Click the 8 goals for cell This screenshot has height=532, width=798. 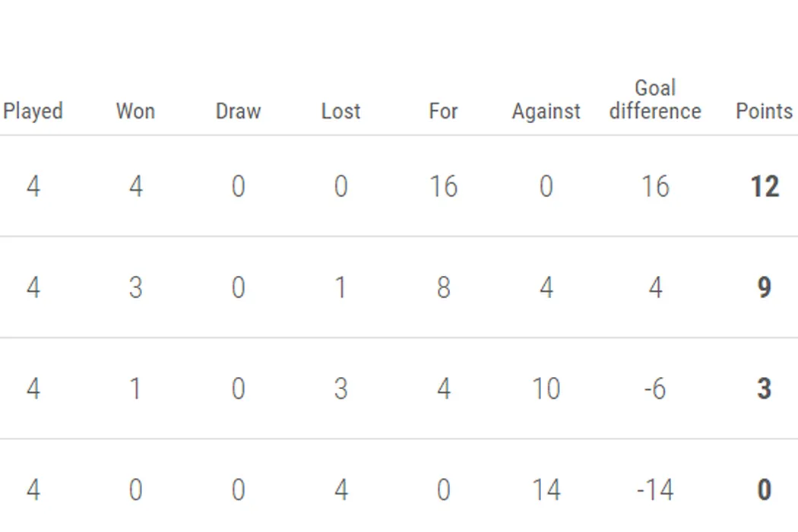coord(443,287)
